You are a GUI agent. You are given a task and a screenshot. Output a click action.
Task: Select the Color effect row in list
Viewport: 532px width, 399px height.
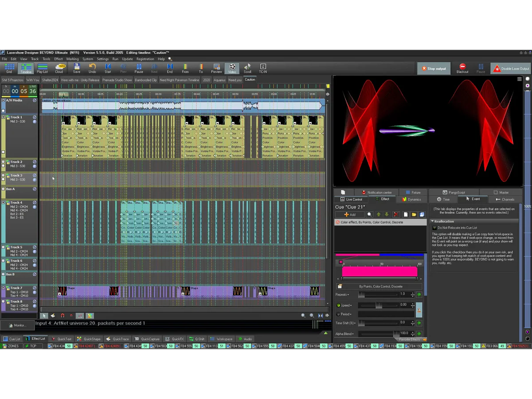(x=380, y=222)
